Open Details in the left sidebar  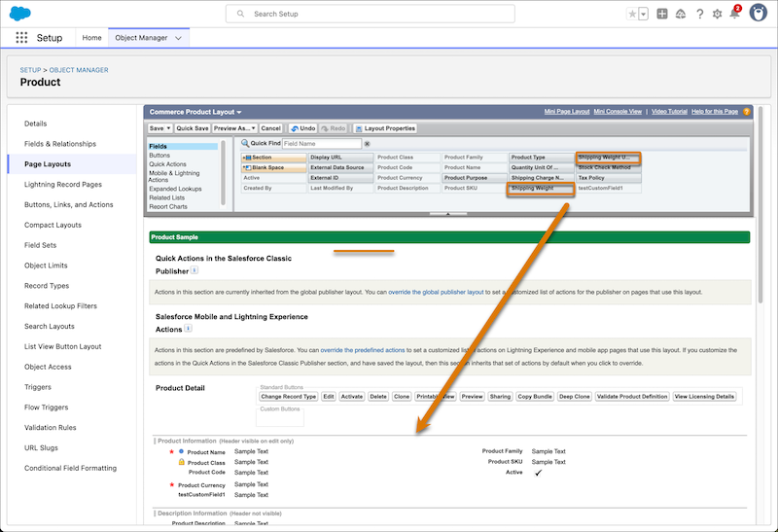[36, 124]
